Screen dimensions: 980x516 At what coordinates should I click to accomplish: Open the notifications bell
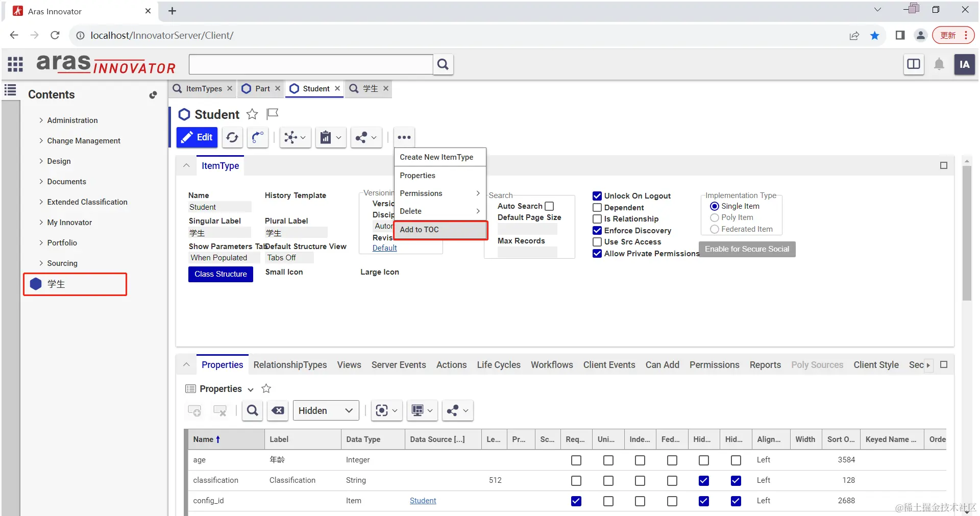939,64
